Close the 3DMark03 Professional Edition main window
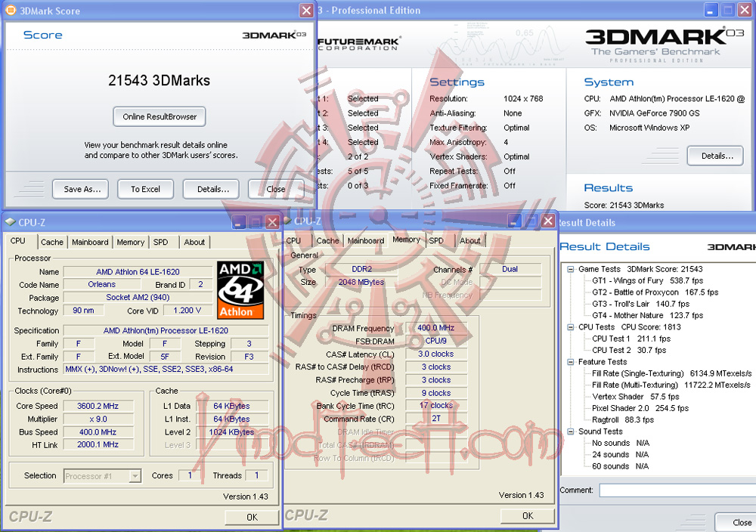The image size is (756, 532). tap(746, 10)
